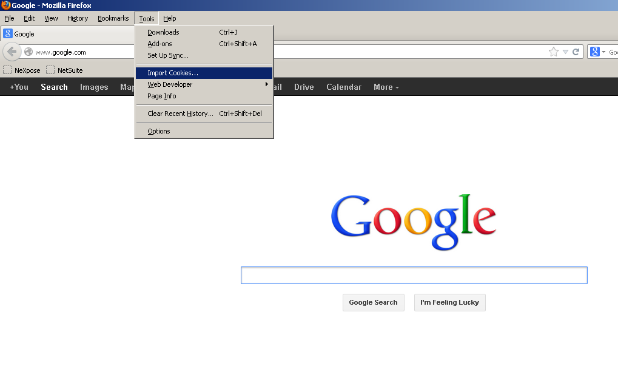Viewport: 618px width, 366px height.
Task: Click the Google favicon on the tab
Action: 7,33
